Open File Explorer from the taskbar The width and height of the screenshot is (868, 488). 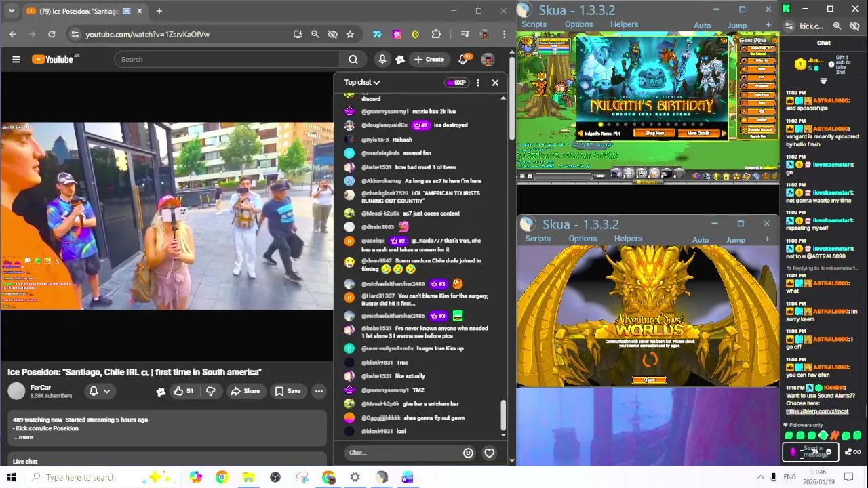click(x=248, y=477)
